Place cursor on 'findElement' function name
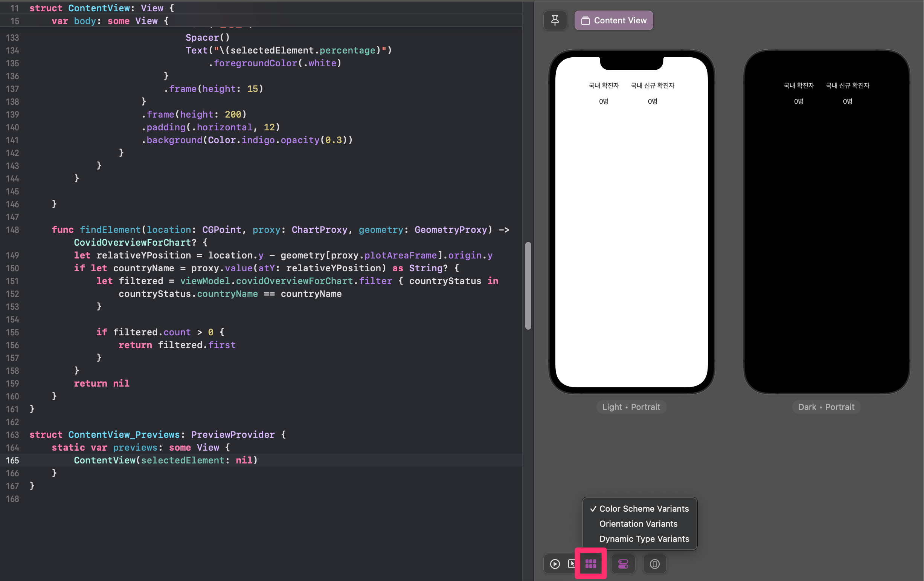Image resolution: width=924 pixels, height=581 pixels. (x=110, y=229)
